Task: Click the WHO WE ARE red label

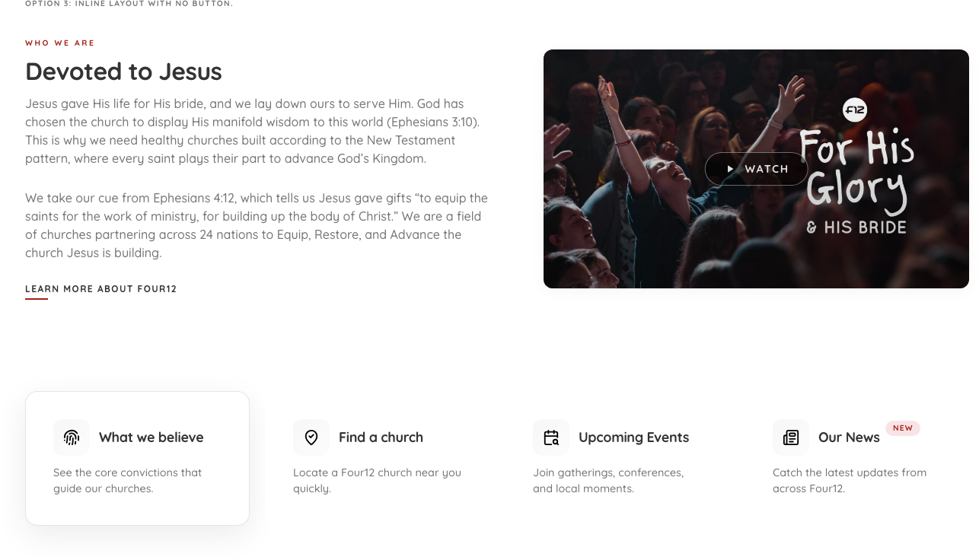Action: [x=60, y=43]
